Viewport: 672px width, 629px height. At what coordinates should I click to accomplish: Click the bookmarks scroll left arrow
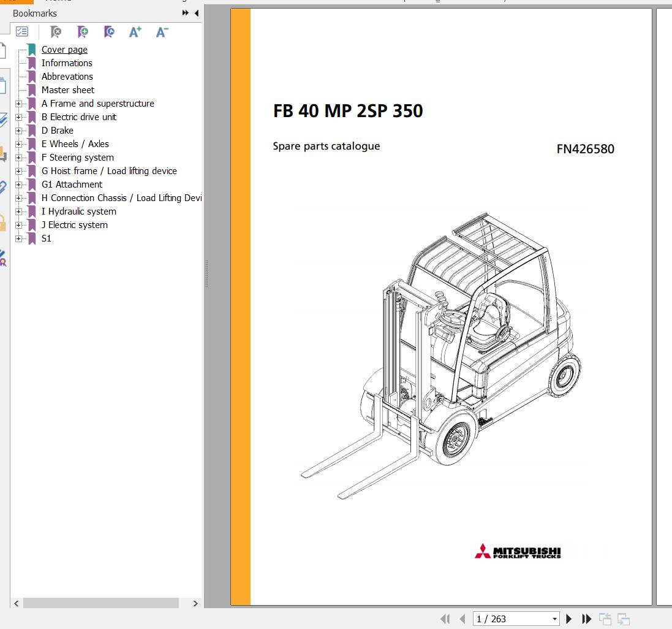click(17, 603)
